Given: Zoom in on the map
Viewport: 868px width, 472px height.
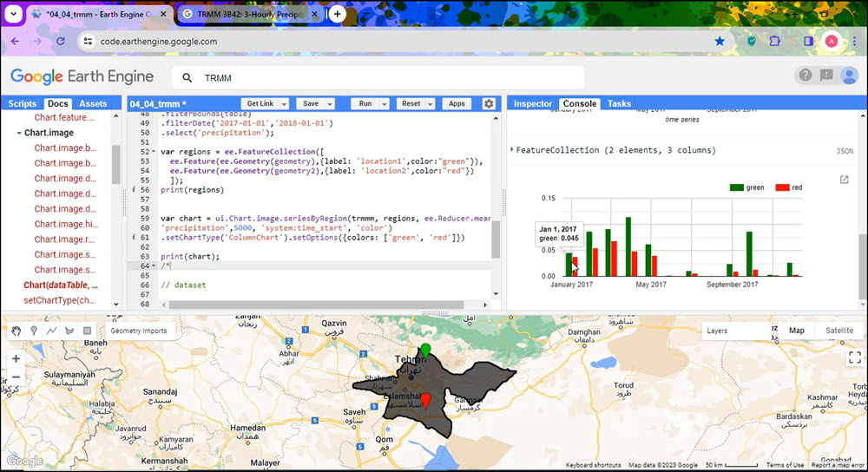Looking at the screenshot, I should tap(16, 358).
